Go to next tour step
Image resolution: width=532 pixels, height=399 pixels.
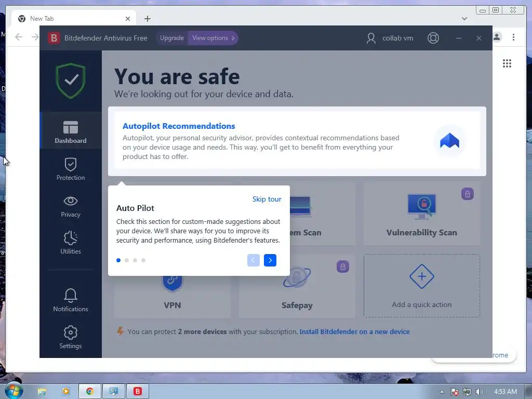click(270, 260)
